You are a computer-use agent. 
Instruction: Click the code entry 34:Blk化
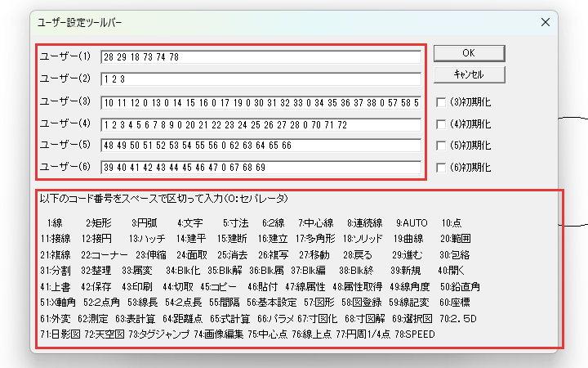pos(183,271)
